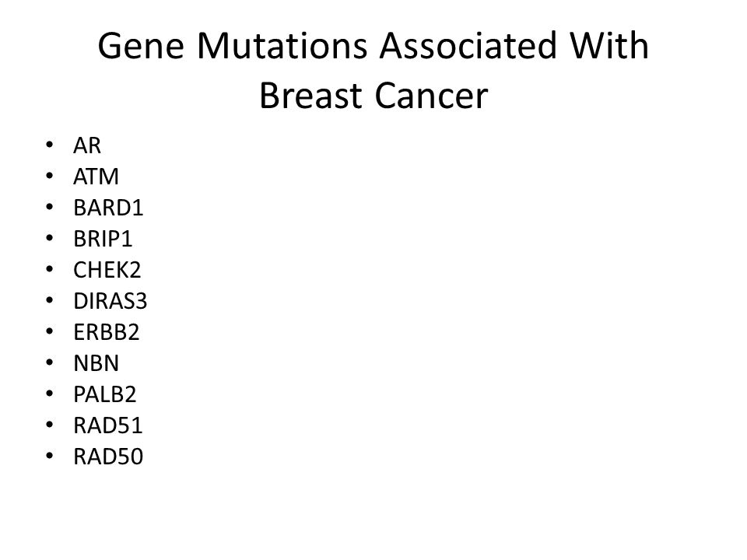Click the slide title Gene Mutations Associated With

373,46
